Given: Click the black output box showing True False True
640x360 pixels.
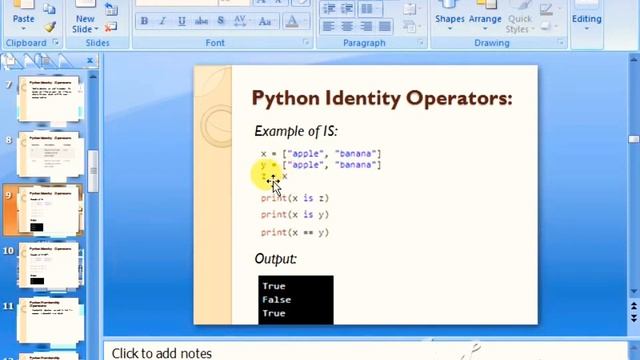Looking at the screenshot, I should (x=296, y=300).
